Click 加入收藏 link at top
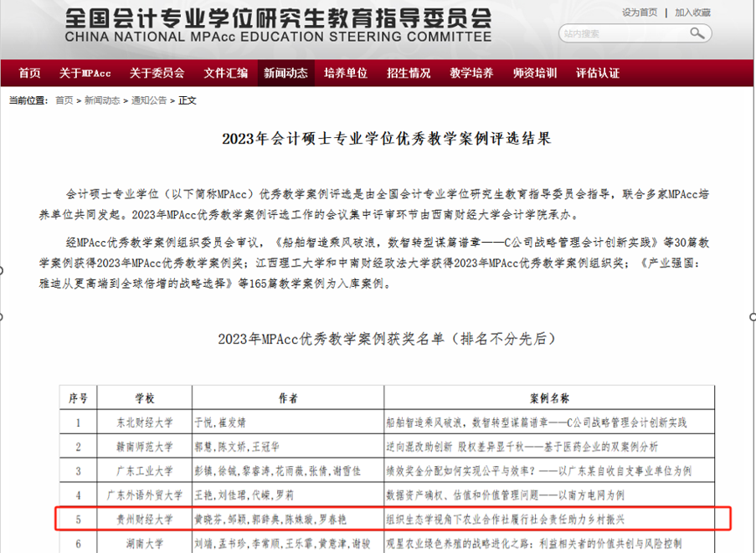Viewport: 756px width, 553px height. click(693, 13)
